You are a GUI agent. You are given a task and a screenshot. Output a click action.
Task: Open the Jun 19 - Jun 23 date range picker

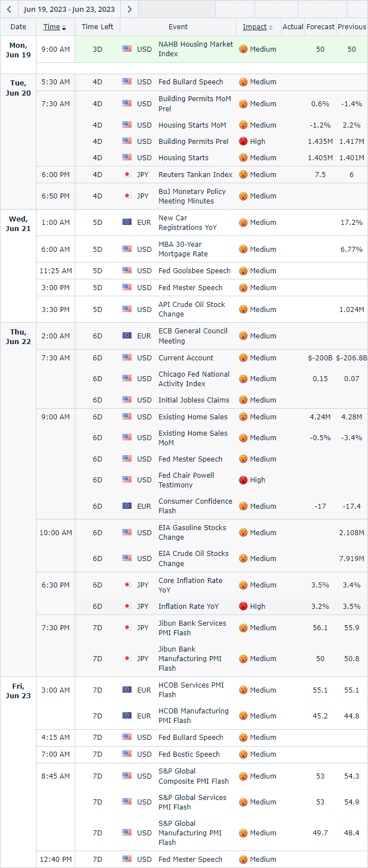pyautogui.click(x=69, y=9)
